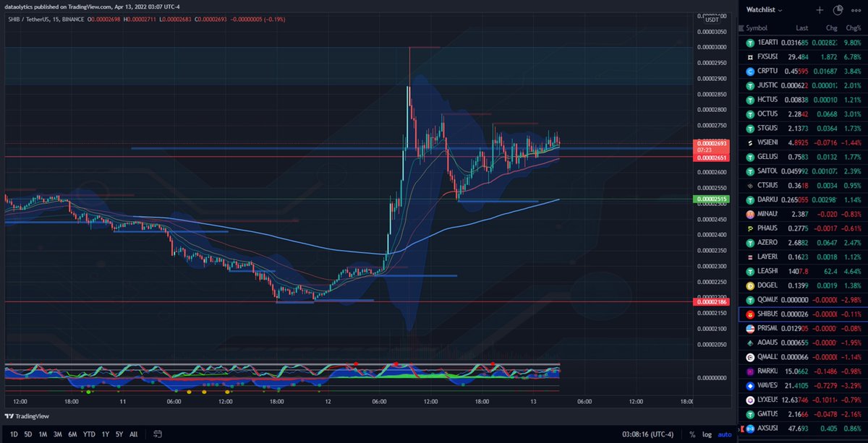Click the 29.484 last price of FXSUSI

[797, 57]
